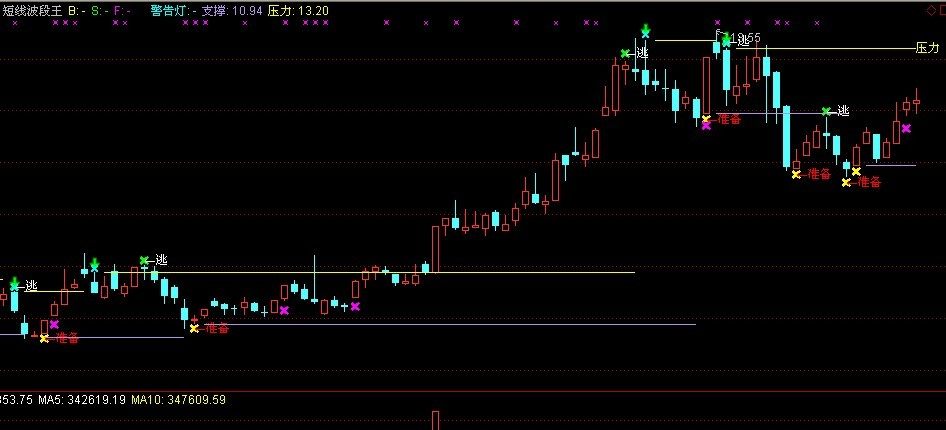The width and height of the screenshot is (946, 430).
Task: Click the MA10: 347609.59 volume average
Action: (179, 399)
